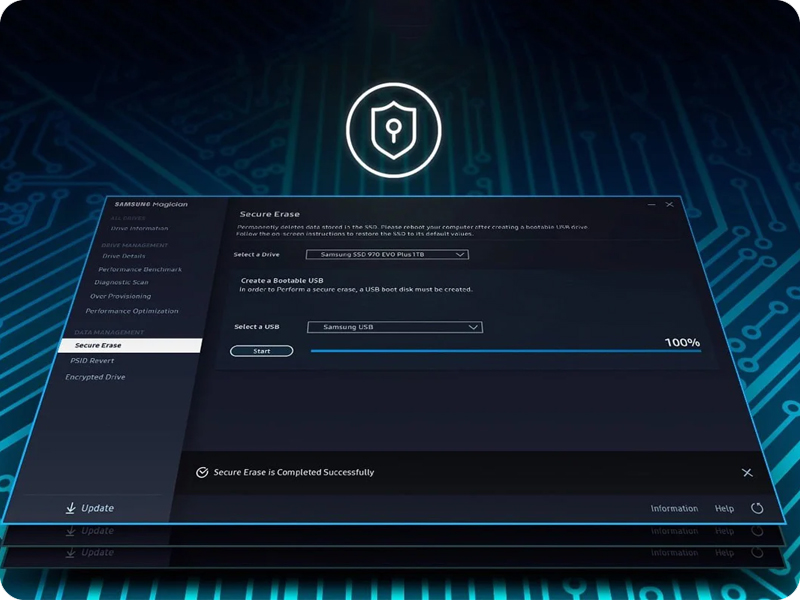The width and height of the screenshot is (800, 600).
Task: Select Performance Benchmark in sidebar
Action: (x=139, y=269)
